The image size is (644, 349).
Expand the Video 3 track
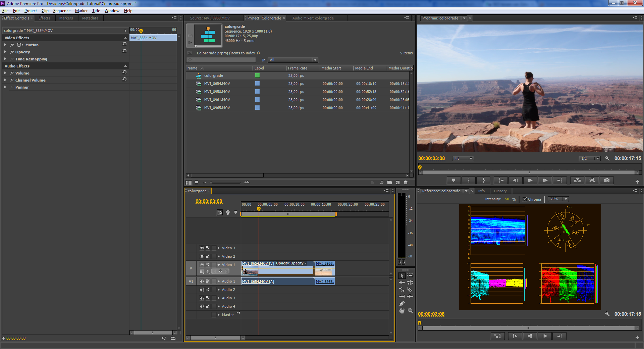pos(219,248)
